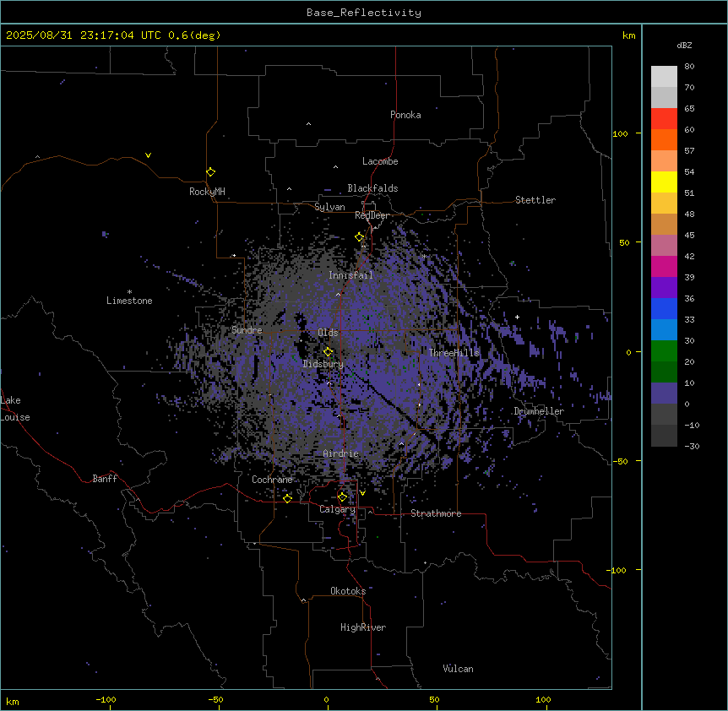Select the yellow diamond marker beside Olds
The image size is (728, 711).
[328, 351]
